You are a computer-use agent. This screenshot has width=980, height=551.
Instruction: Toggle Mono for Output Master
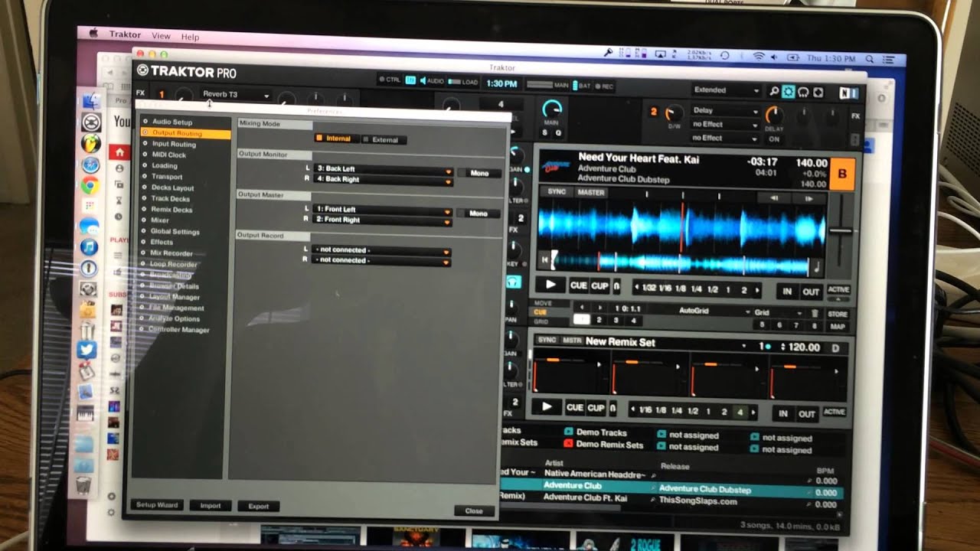pos(479,214)
